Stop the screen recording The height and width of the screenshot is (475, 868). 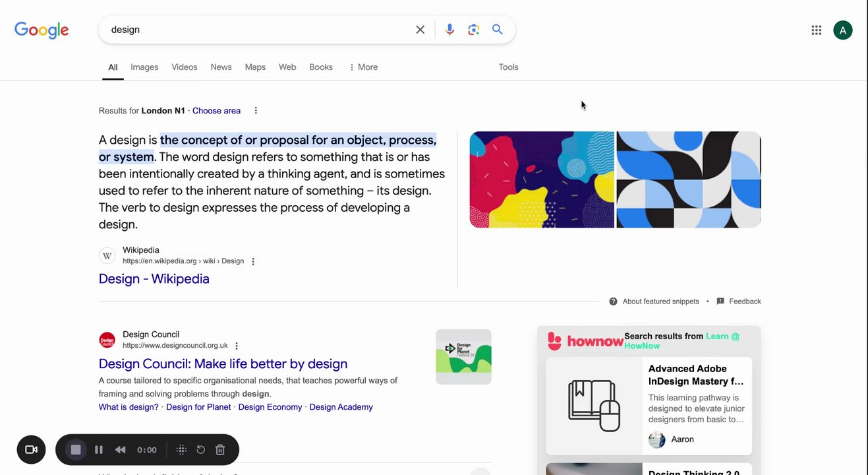(x=76, y=450)
